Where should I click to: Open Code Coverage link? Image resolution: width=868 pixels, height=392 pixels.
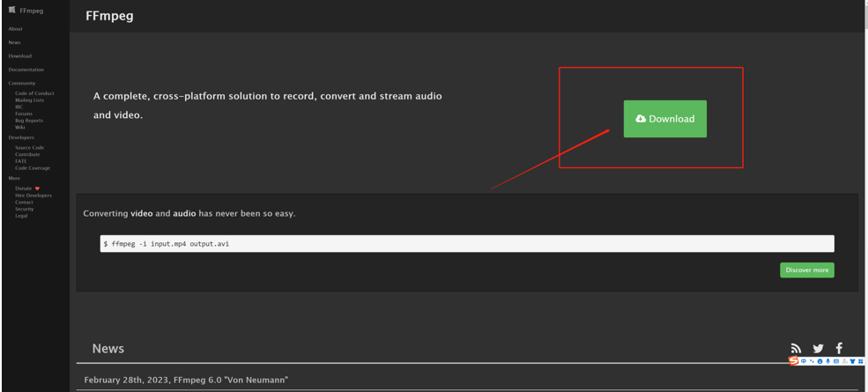32,167
